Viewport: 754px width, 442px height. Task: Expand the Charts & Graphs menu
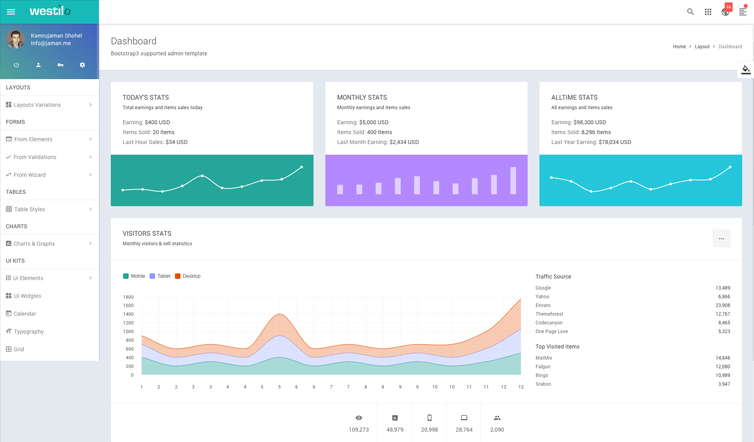[49, 243]
